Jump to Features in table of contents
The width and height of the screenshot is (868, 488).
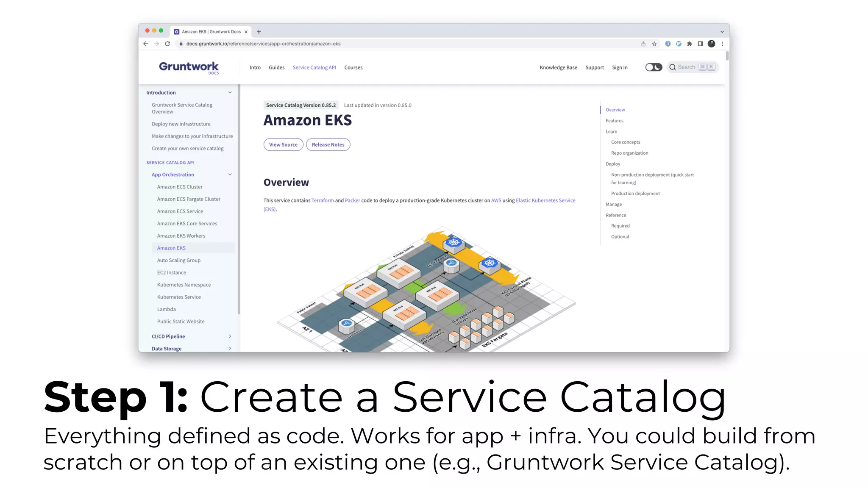(x=615, y=121)
